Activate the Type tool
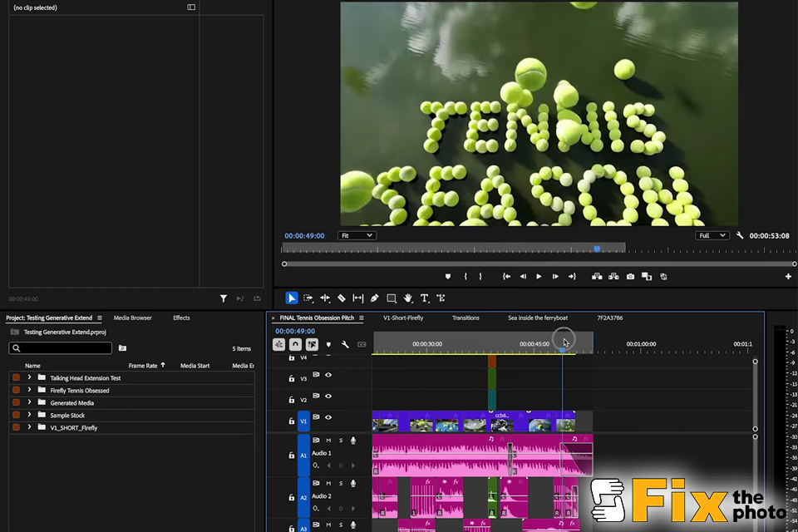 [x=424, y=298]
